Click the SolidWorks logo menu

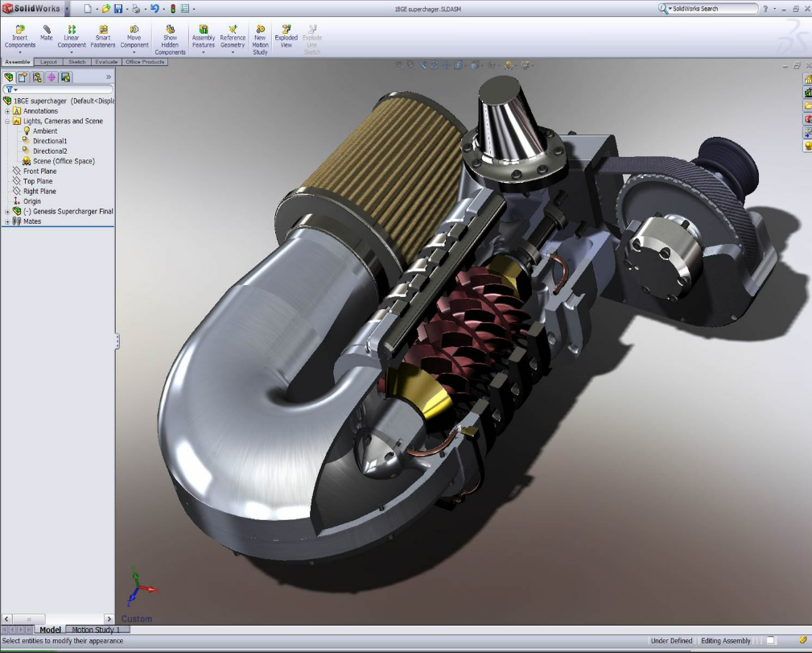click(x=31, y=9)
